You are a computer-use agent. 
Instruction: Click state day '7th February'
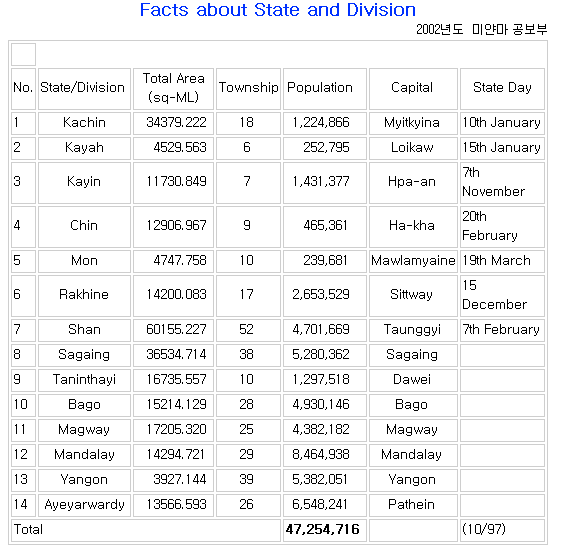(501, 330)
